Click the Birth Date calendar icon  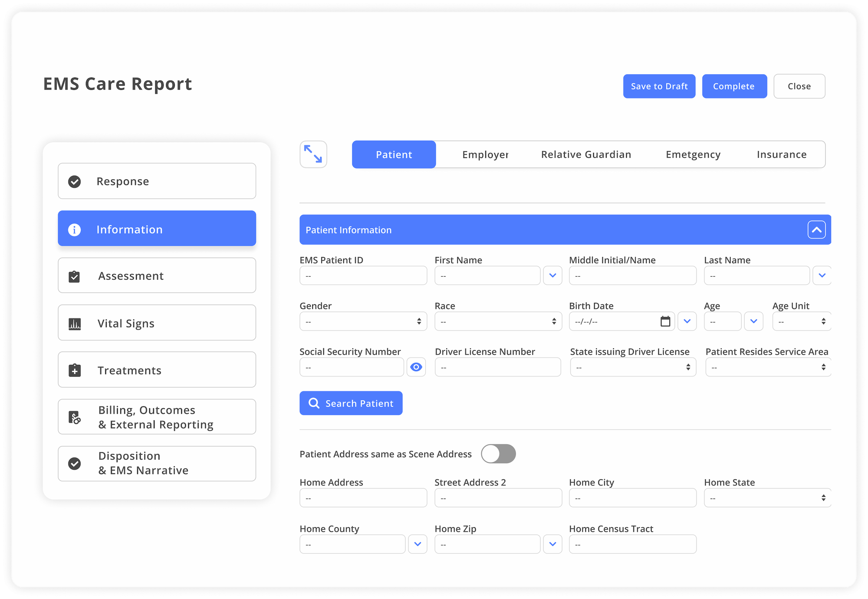click(x=665, y=321)
